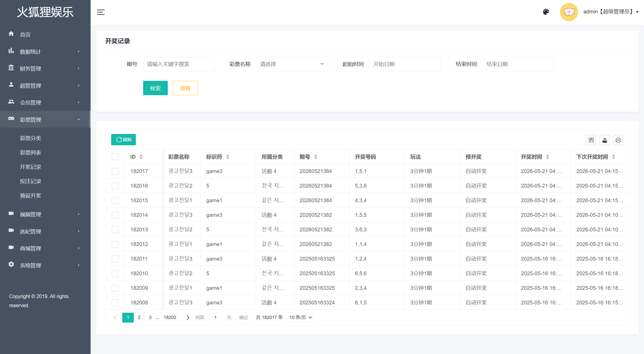Screen dimensions: 644x354
Task: Check the row 182017 checkbox
Action: pos(115,171)
